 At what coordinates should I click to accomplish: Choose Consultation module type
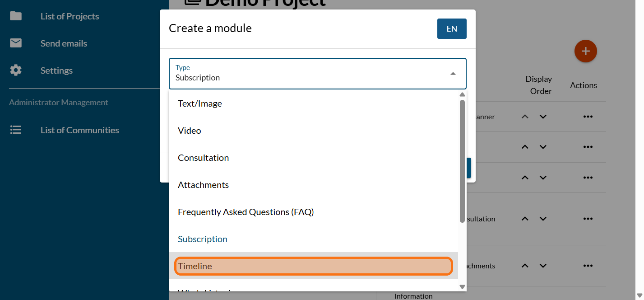click(313, 158)
